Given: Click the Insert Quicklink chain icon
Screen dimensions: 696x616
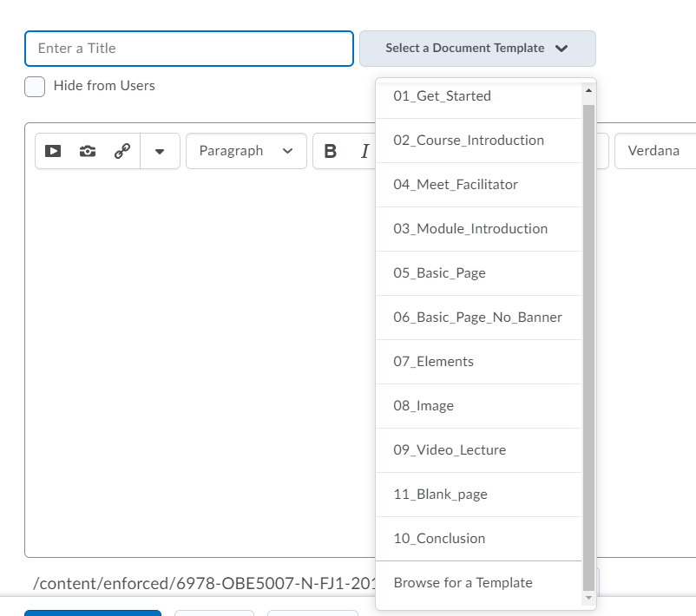Looking at the screenshot, I should click(x=122, y=151).
